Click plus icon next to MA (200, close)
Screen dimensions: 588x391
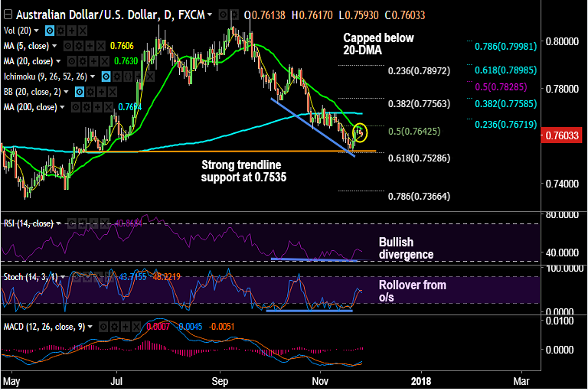click(97, 108)
